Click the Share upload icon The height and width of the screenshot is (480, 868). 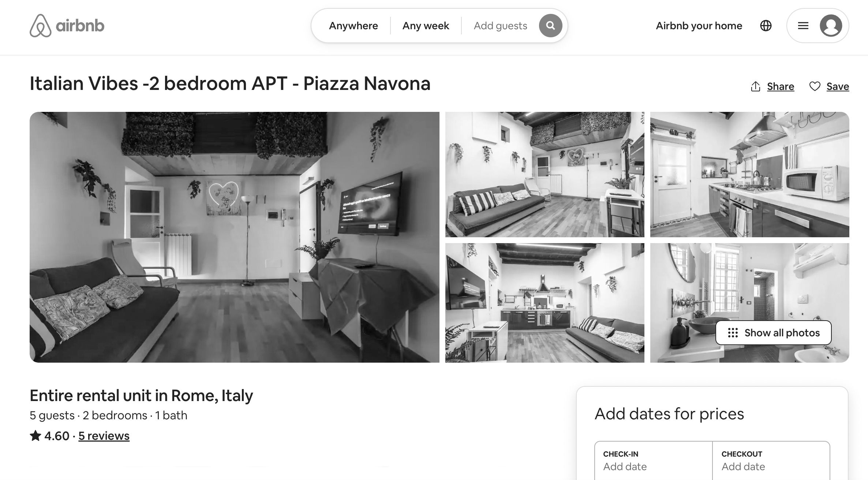755,87
